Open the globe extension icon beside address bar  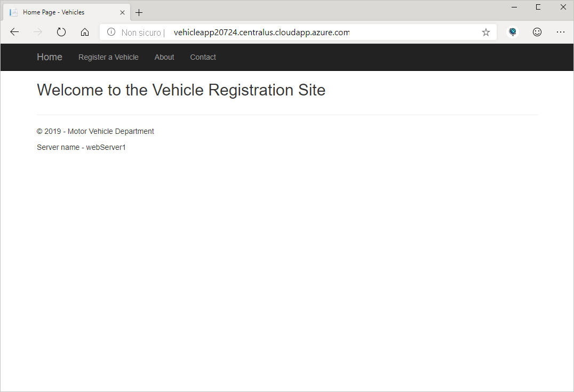click(513, 32)
